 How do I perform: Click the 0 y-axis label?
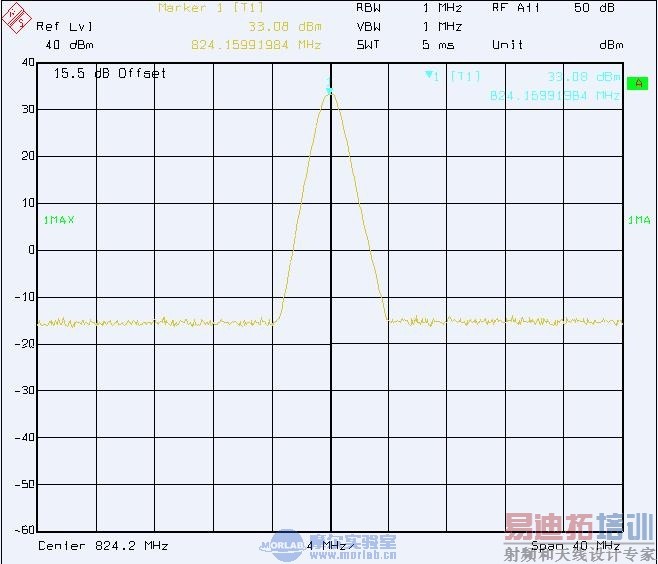pos(31,250)
